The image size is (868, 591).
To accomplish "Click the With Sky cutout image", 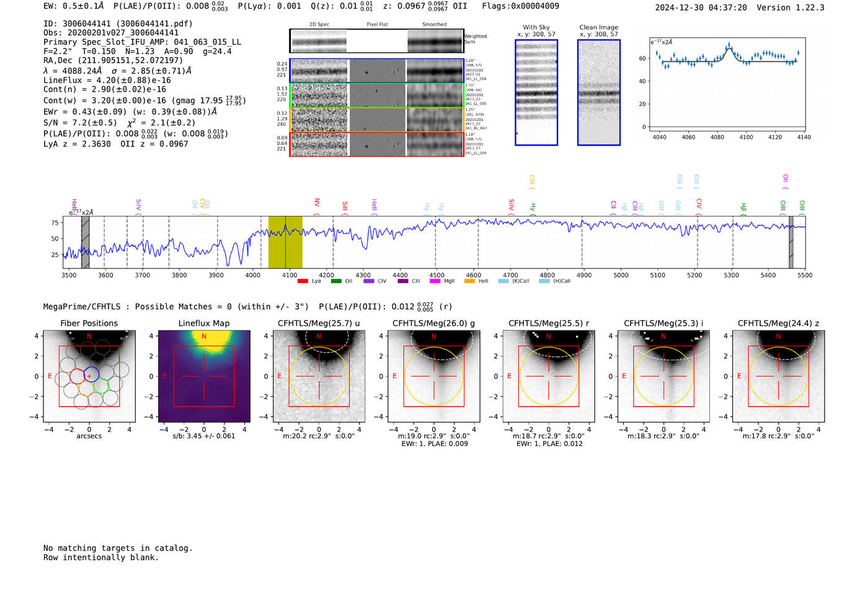I will [x=536, y=92].
